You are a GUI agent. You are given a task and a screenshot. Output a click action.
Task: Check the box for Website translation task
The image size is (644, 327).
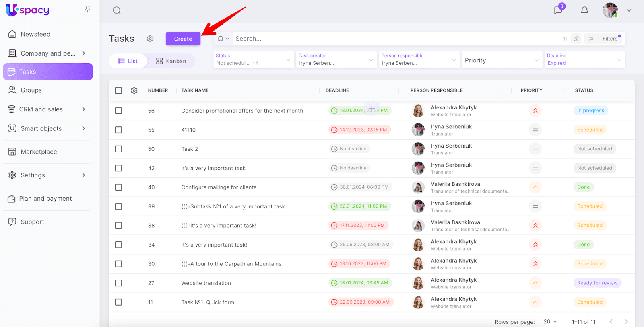(118, 283)
